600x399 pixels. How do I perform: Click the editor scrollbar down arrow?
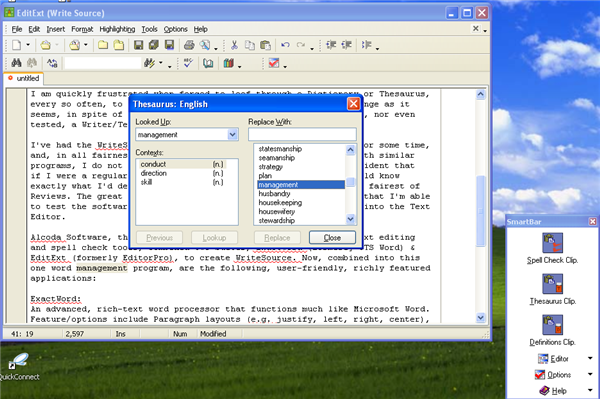click(x=481, y=318)
